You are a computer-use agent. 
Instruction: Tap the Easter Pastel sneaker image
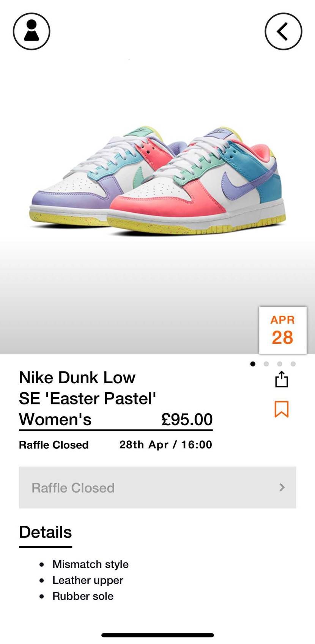point(157,180)
